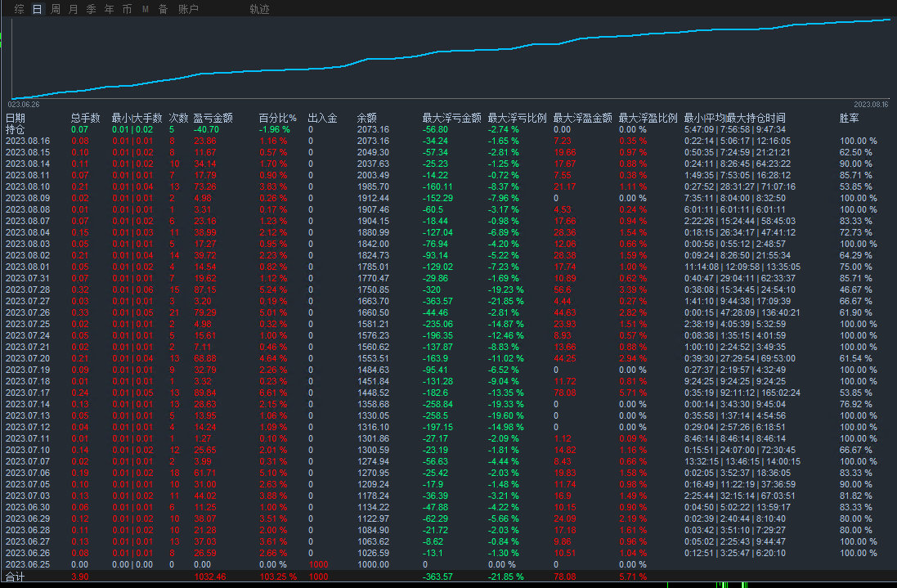Click the -40.70 floating profit value

click(x=207, y=129)
